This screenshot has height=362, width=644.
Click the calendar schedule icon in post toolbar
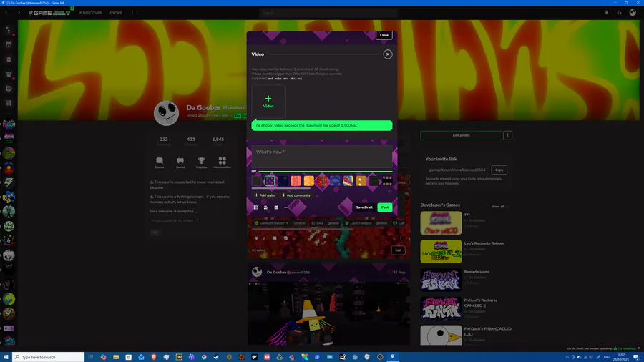(x=276, y=207)
